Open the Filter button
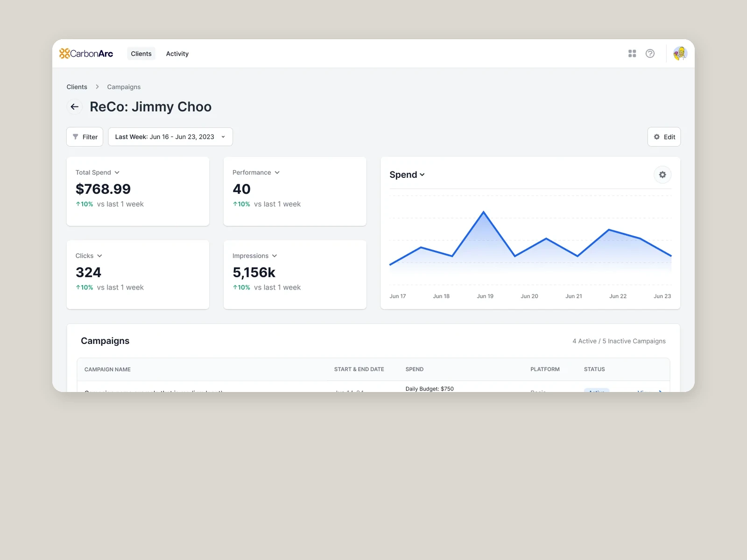 tap(85, 137)
